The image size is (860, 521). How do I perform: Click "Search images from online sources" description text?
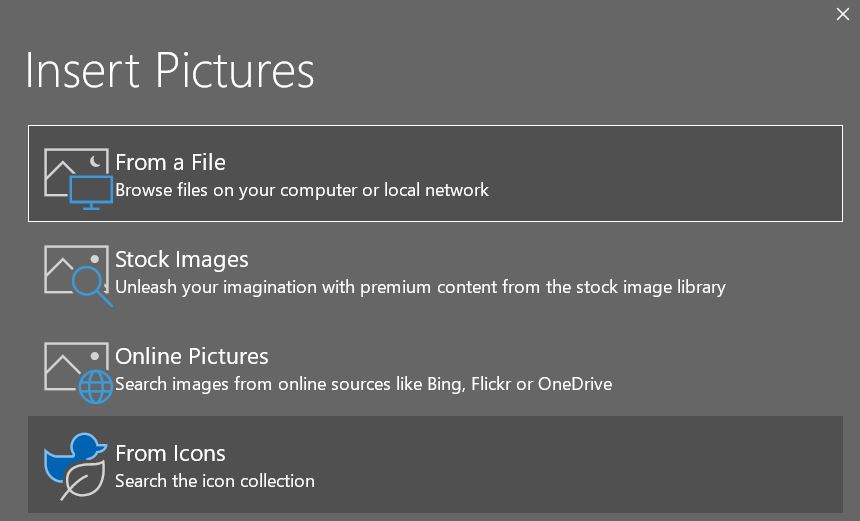tap(363, 384)
